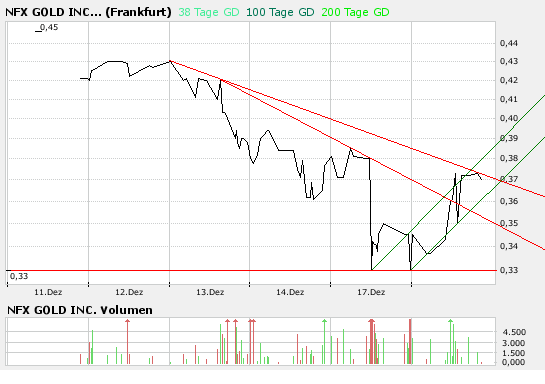Click the 0,44 price axis label
Viewport: 545px width, 384px height.
tap(509, 43)
